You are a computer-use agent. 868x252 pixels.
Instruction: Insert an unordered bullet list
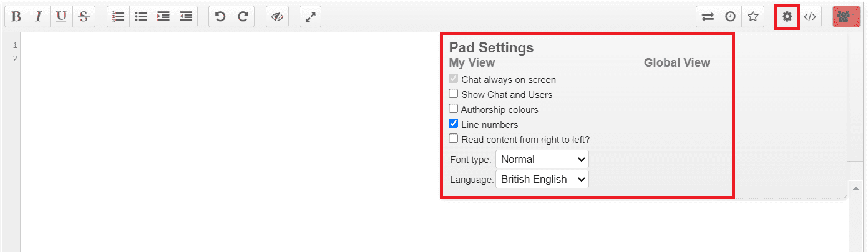tap(141, 17)
